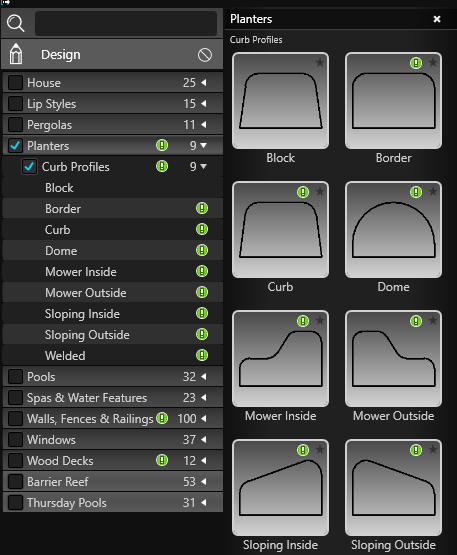Image resolution: width=457 pixels, height=555 pixels.
Task: Check the Barrier Reef checkbox
Action: 15,481
